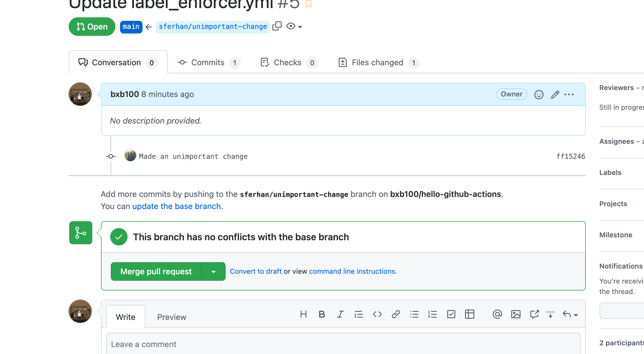
Task: Switch to the Commits tab
Action: [x=208, y=62]
